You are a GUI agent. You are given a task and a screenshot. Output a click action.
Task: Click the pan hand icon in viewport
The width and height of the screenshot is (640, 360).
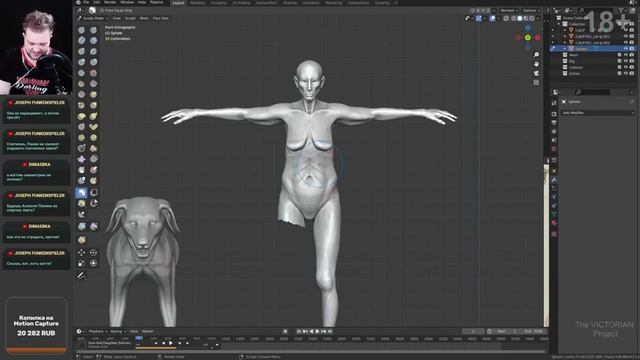tap(536, 64)
